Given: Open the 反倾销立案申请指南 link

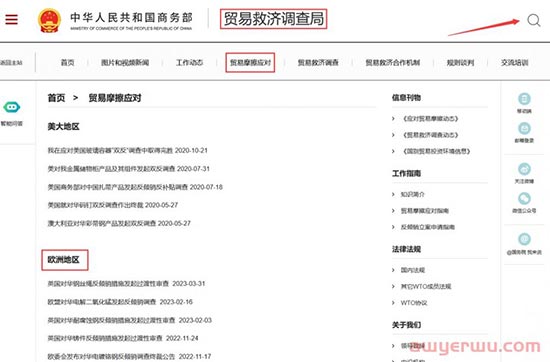Looking at the screenshot, I should (428, 227).
